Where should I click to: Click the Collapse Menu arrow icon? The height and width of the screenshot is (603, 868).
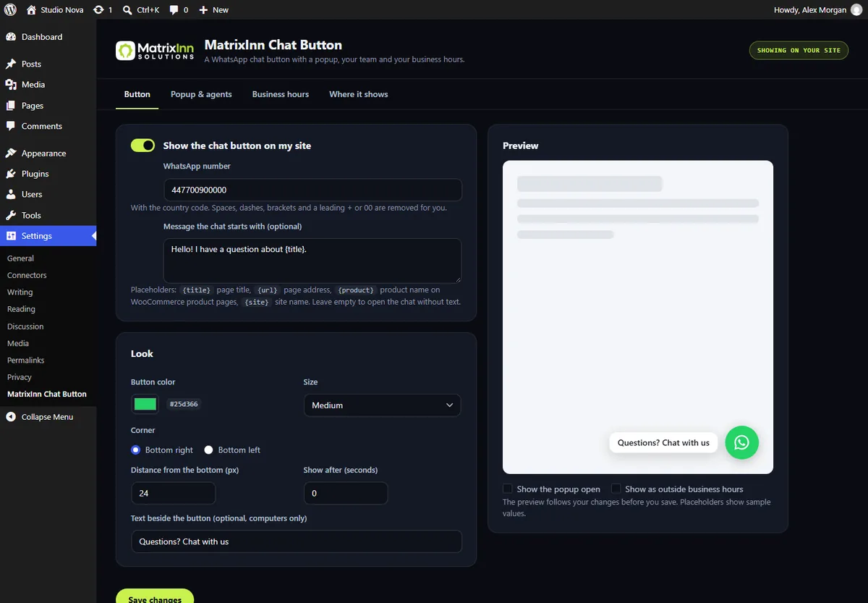pos(11,417)
